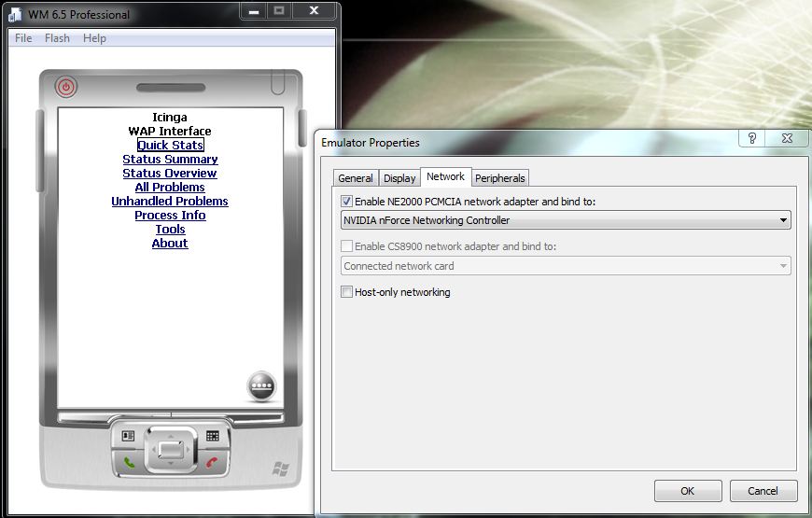Screen dimensions: 812x518
Task: Click the red end call key
Action: pos(212,462)
